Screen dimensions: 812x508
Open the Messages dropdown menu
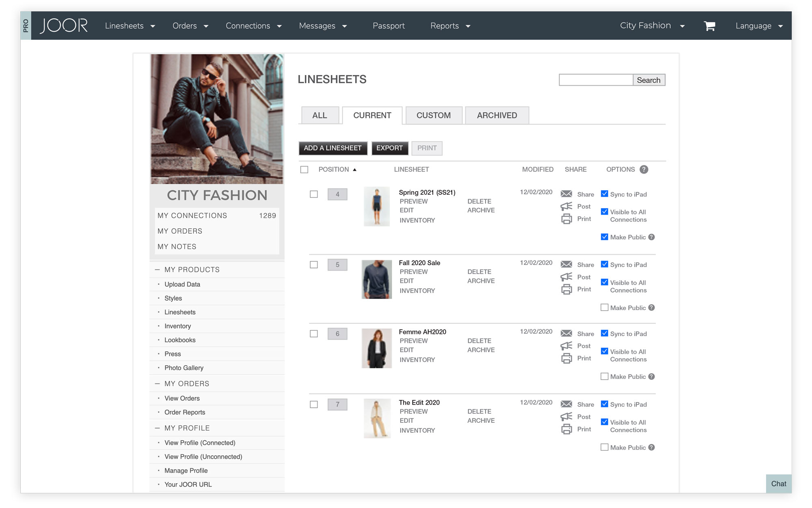pyautogui.click(x=323, y=26)
